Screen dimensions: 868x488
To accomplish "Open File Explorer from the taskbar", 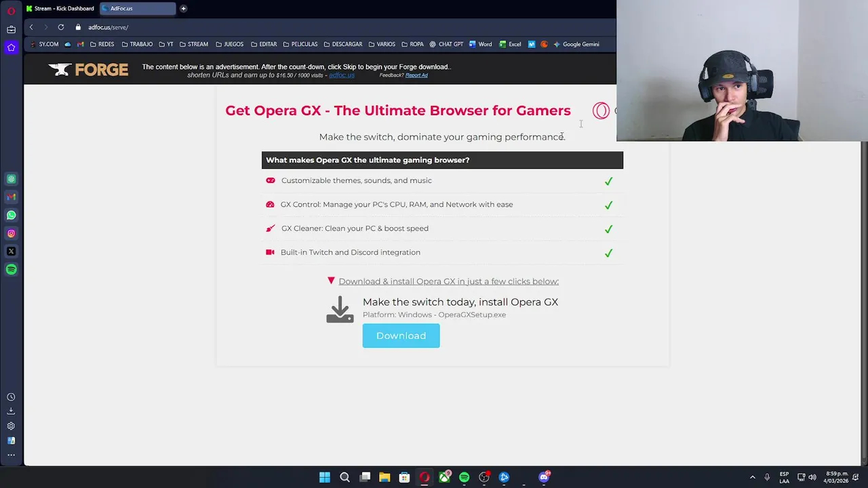I will tap(384, 477).
